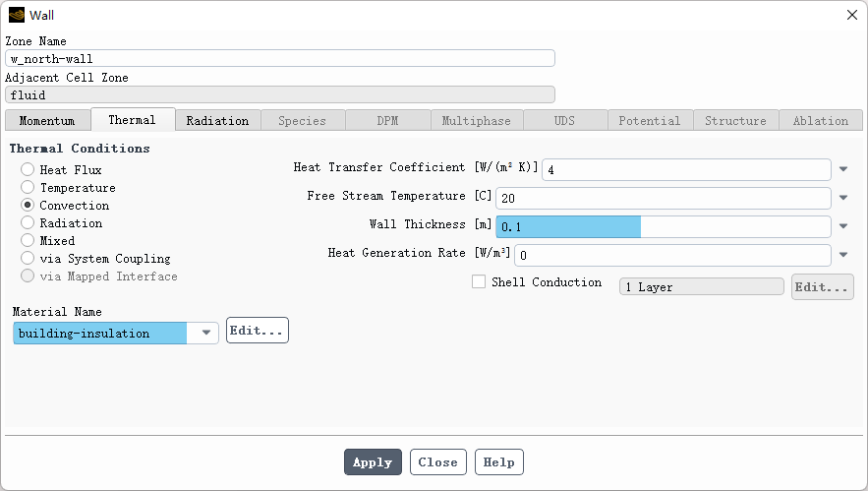The width and height of the screenshot is (868, 491).
Task: Choose the Radiation thermal condition option
Action: pos(28,223)
